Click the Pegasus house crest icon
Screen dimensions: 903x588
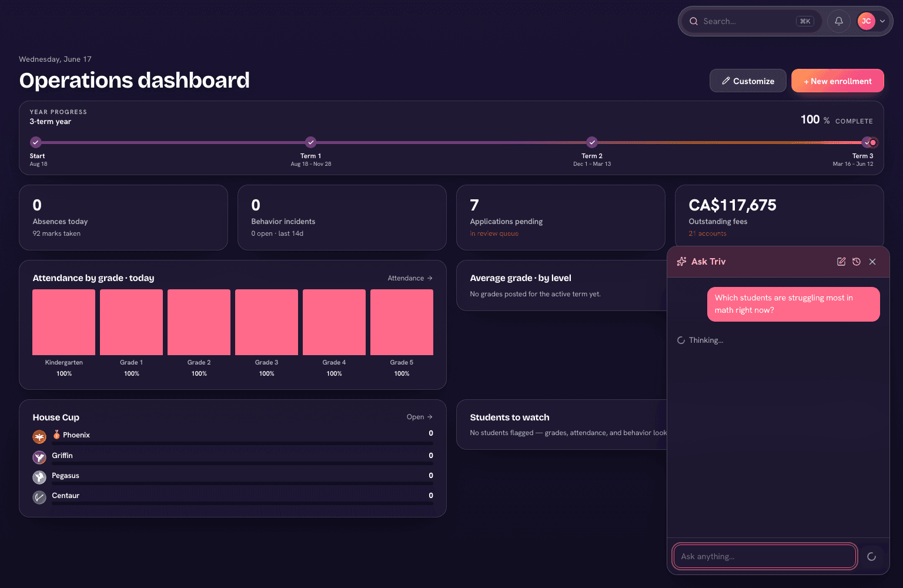(x=39, y=477)
